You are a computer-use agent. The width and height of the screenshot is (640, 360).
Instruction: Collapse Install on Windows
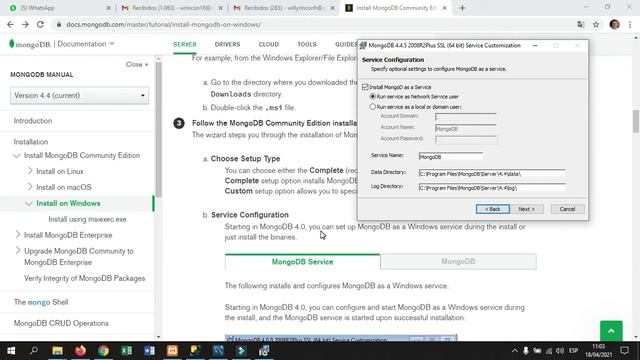[29, 203]
